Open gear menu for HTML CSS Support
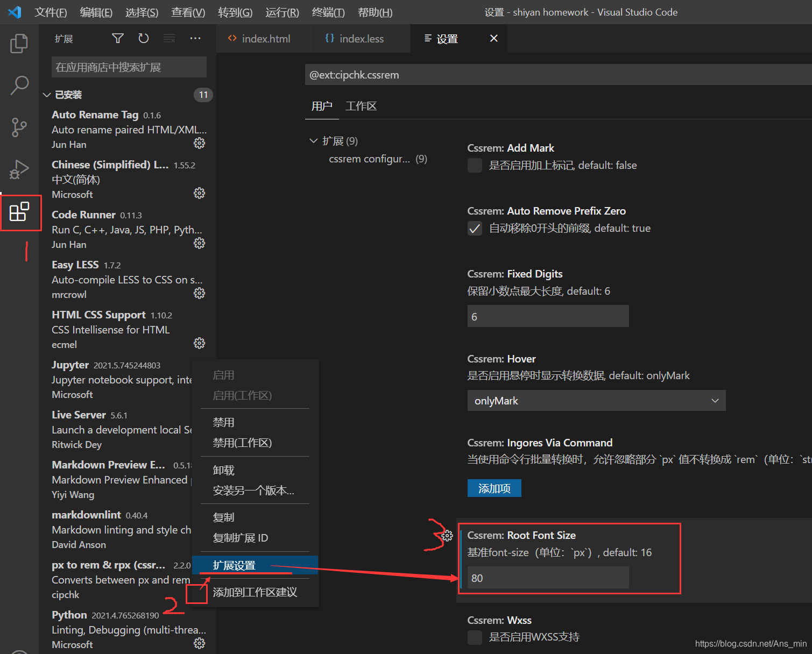The width and height of the screenshot is (812, 654). pos(199,343)
